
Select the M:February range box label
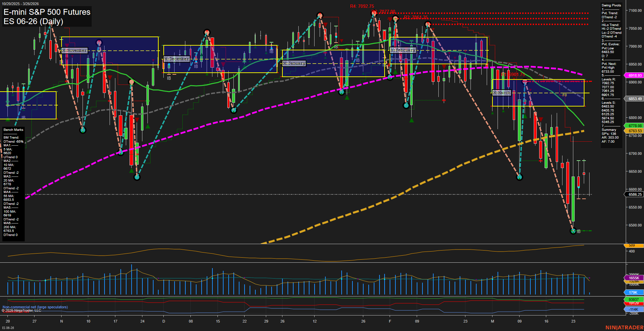tap(403, 50)
